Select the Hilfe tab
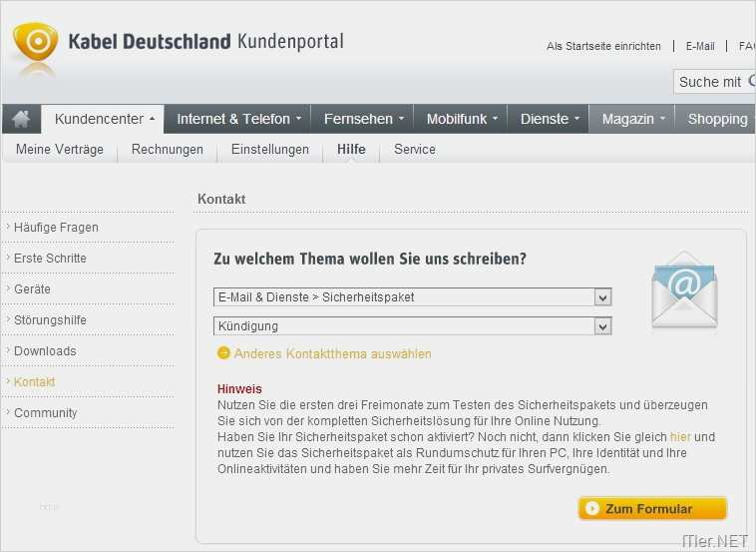Image resolution: width=756 pixels, height=552 pixels. [351, 149]
